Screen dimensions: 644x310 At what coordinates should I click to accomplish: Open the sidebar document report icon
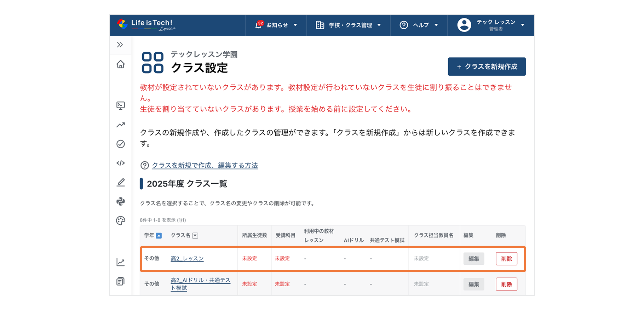[121, 281]
